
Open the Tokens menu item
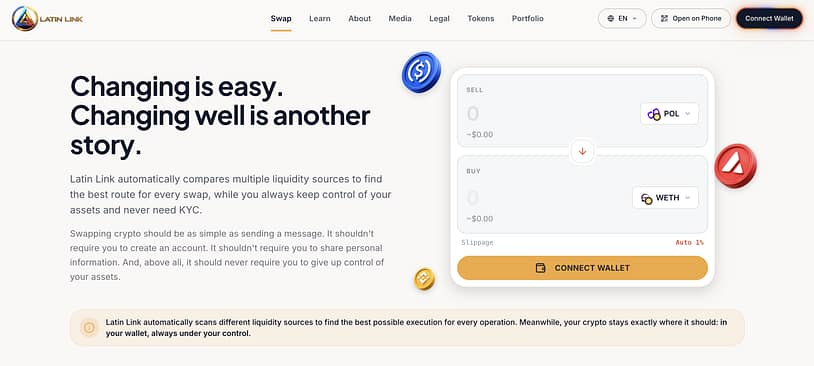[481, 19]
